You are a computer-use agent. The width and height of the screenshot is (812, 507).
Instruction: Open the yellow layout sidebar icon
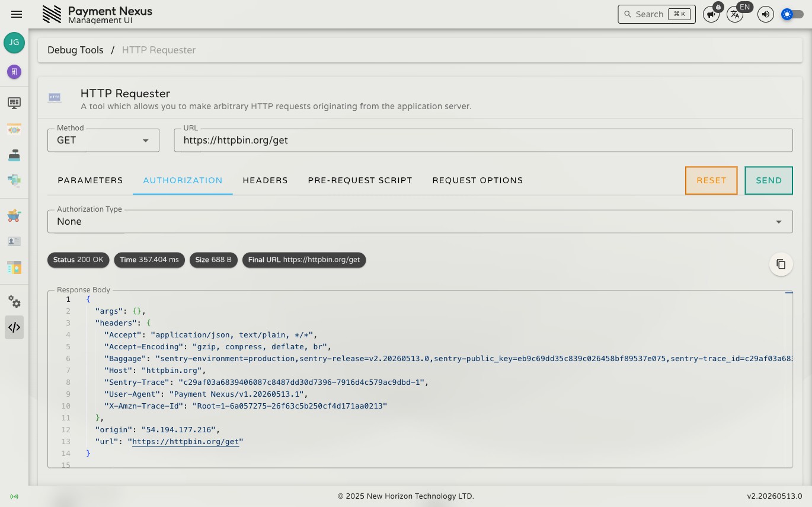pyautogui.click(x=14, y=267)
